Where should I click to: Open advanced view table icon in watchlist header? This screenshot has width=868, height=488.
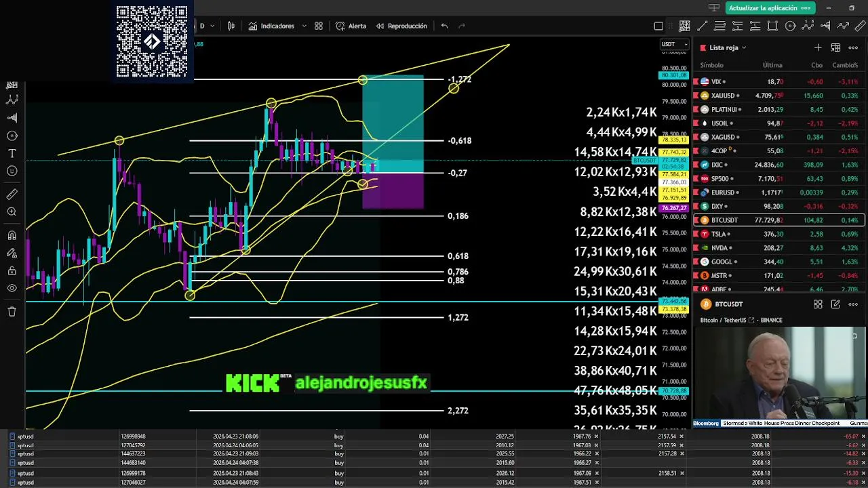click(835, 47)
